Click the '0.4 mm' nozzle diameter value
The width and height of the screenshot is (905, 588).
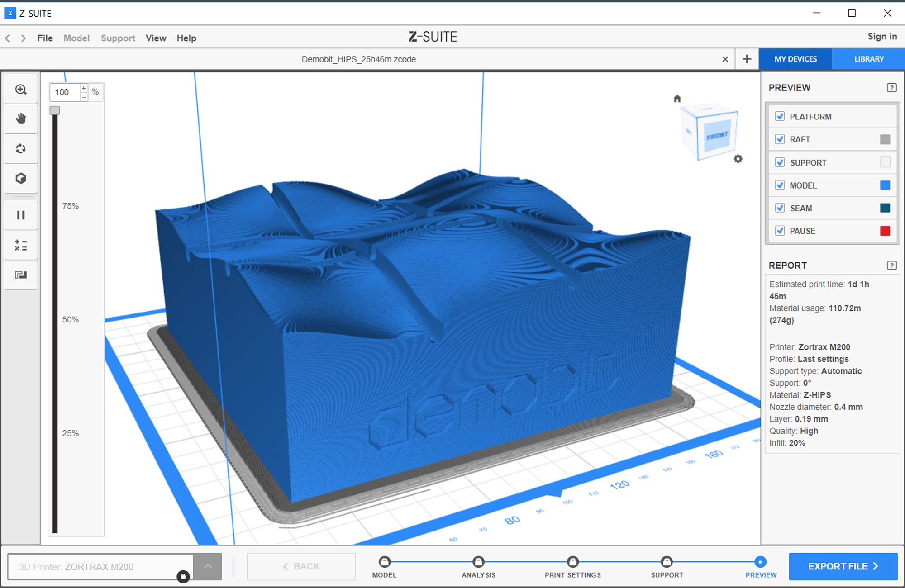848,407
